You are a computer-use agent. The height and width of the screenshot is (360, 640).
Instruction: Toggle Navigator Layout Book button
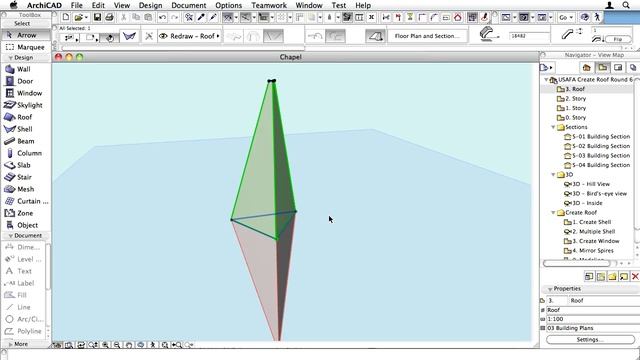click(618, 67)
